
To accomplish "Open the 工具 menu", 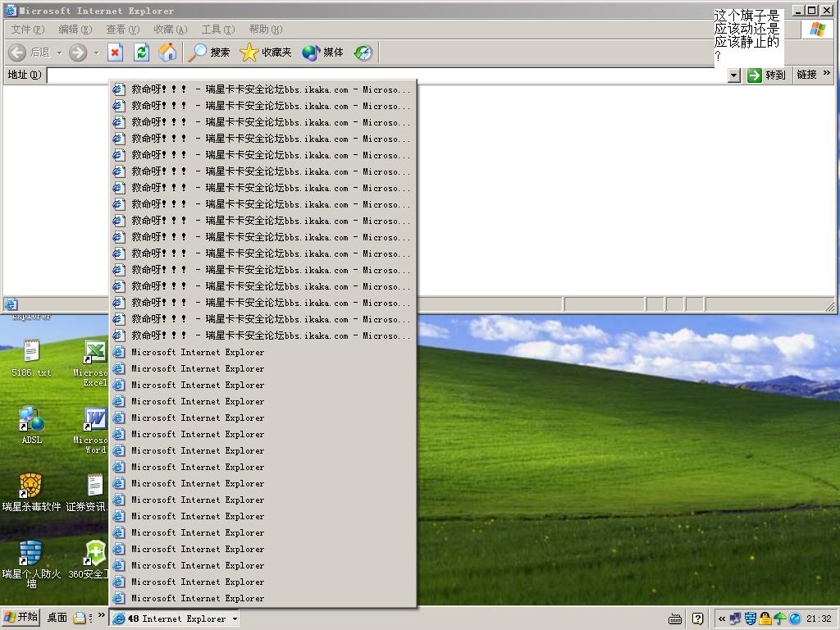I will coord(217,30).
